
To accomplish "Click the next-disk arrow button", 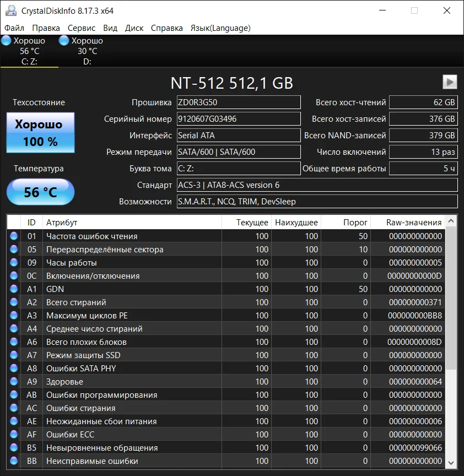I will pos(450,82).
